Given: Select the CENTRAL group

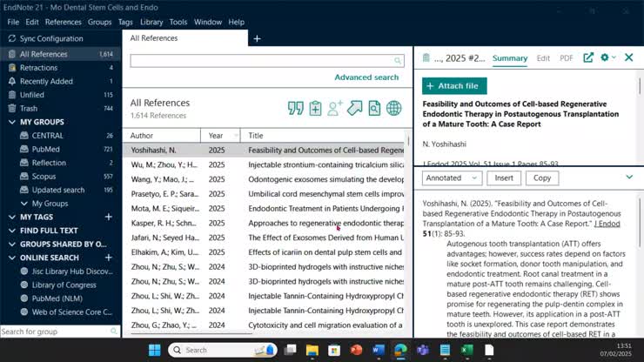Looking at the screenshot, I should click(x=61, y=135).
